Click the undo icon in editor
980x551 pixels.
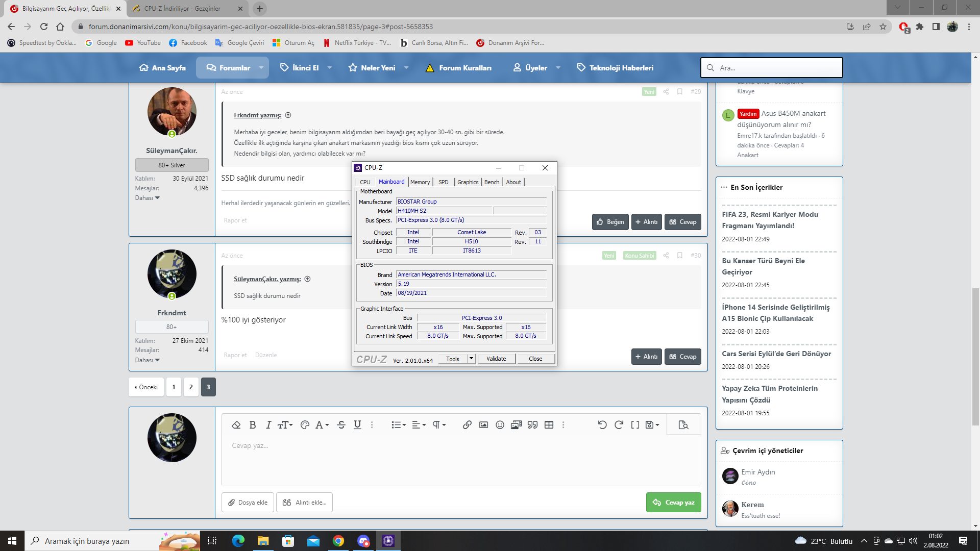pos(602,425)
